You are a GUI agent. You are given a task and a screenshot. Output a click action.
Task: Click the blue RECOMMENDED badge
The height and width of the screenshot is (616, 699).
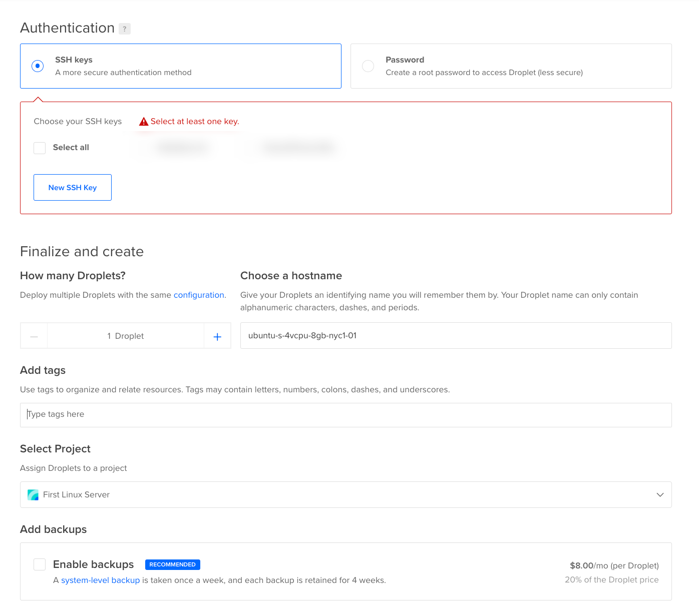tap(172, 564)
